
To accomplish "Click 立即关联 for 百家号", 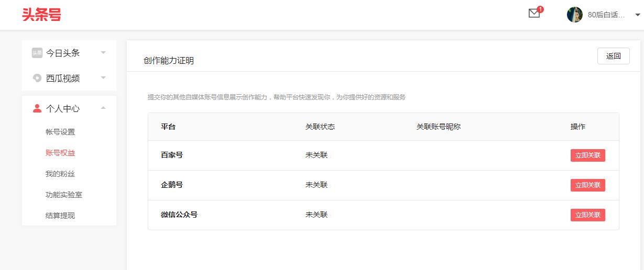I will (x=588, y=155).
